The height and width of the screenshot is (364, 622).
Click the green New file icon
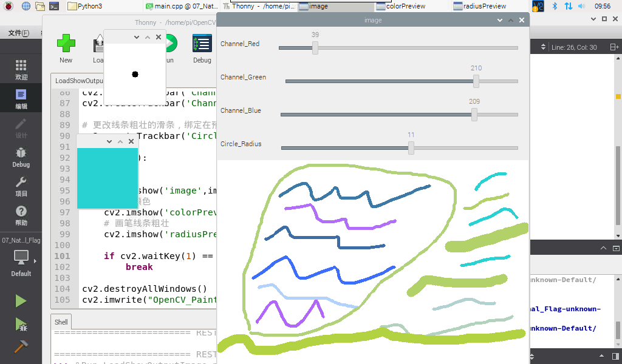tap(66, 43)
